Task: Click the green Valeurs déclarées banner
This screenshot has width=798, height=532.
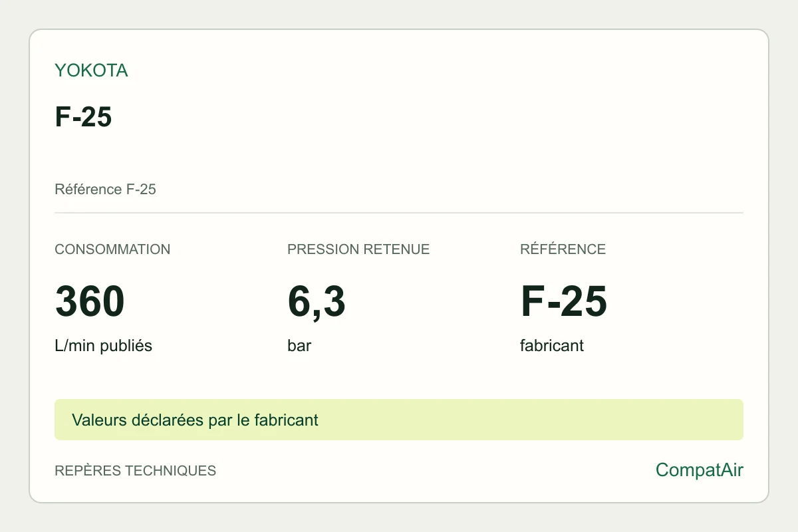Action: [x=399, y=420]
